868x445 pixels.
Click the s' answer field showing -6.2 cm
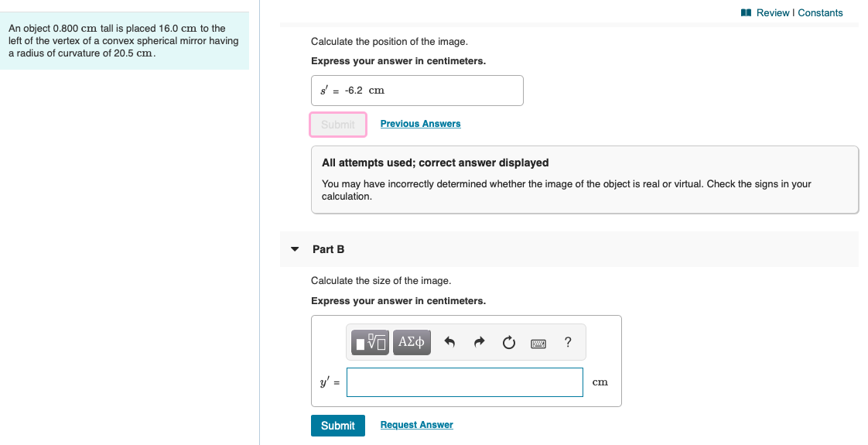point(417,91)
